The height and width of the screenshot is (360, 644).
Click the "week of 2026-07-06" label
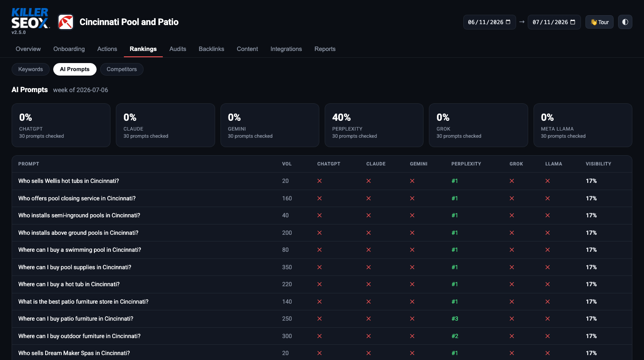(80, 90)
